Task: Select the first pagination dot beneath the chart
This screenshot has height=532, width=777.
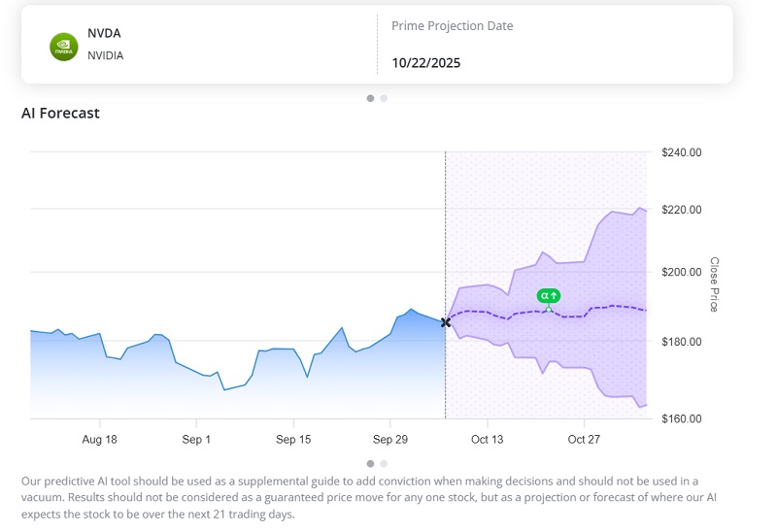Action: [x=370, y=464]
